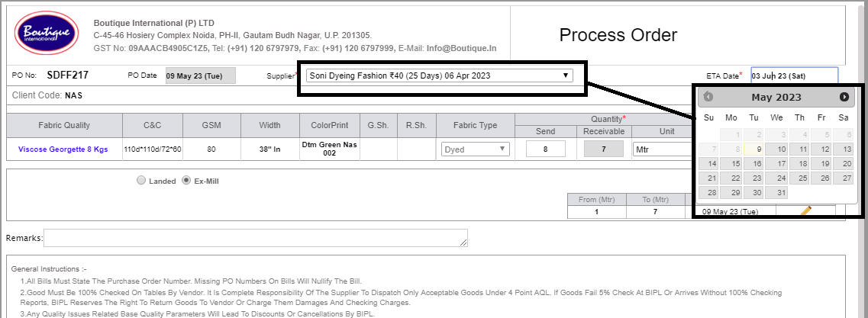Viewport: 868px width, 318px height.
Task: Go to next month in calendar
Action: pyautogui.click(x=844, y=97)
